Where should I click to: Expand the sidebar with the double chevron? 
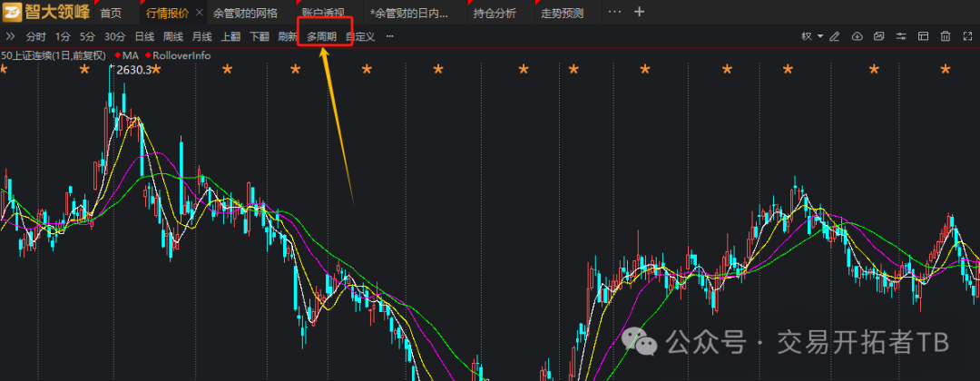[x=10, y=37]
